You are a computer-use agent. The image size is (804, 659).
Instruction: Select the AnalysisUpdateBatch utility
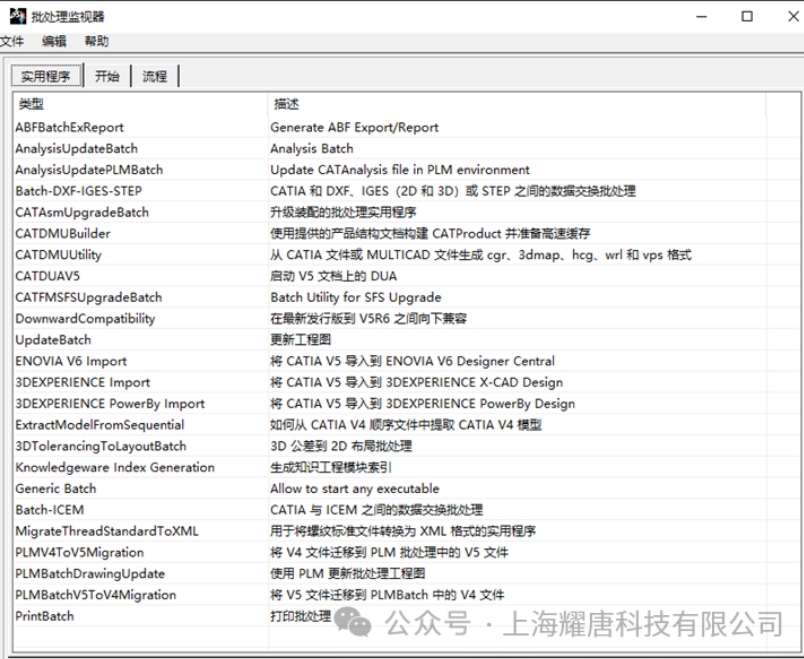click(76, 149)
